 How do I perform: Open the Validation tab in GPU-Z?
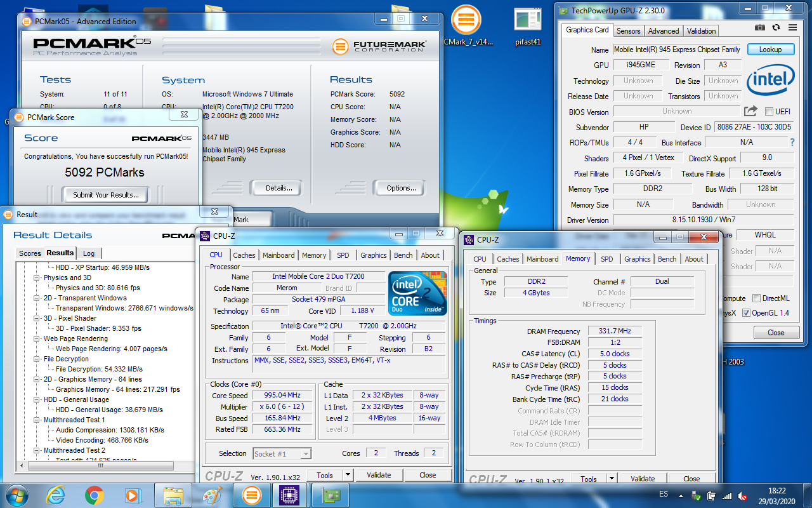click(701, 30)
